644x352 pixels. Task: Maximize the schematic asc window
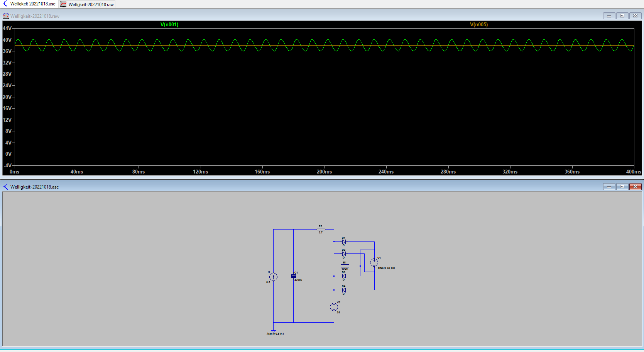point(622,187)
